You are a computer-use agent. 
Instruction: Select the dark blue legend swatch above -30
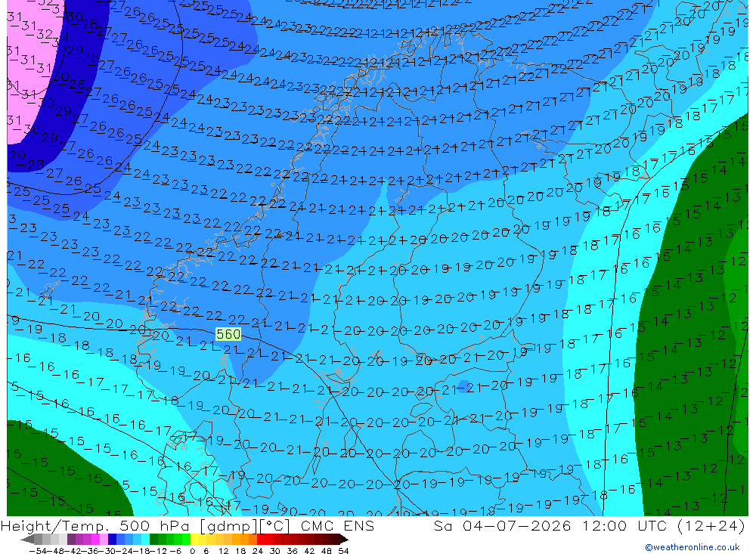coord(112,539)
